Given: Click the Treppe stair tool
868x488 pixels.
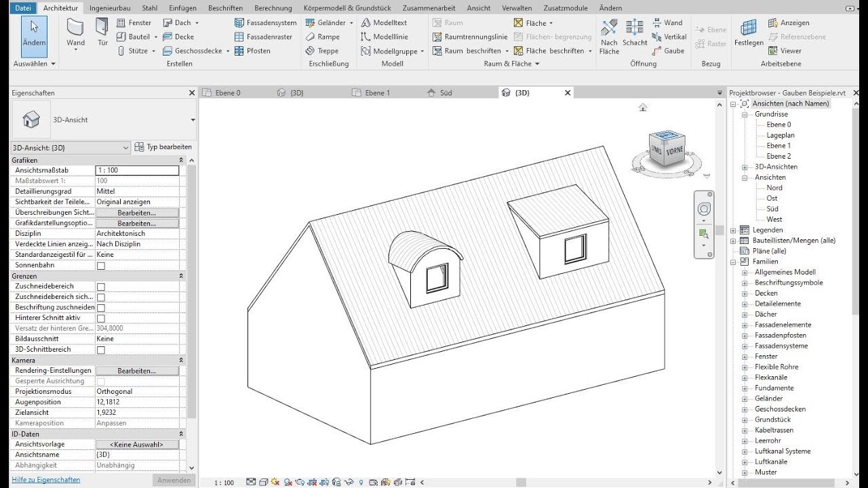Looking at the screenshot, I should click(x=322, y=51).
